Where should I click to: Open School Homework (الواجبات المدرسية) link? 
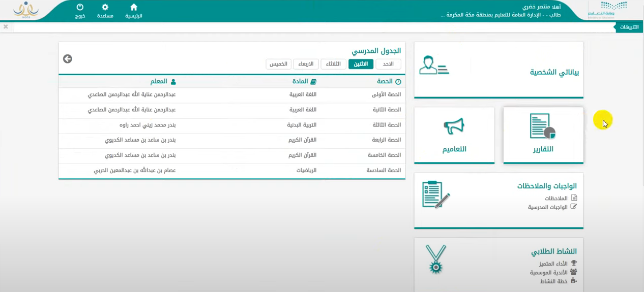(x=547, y=207)
